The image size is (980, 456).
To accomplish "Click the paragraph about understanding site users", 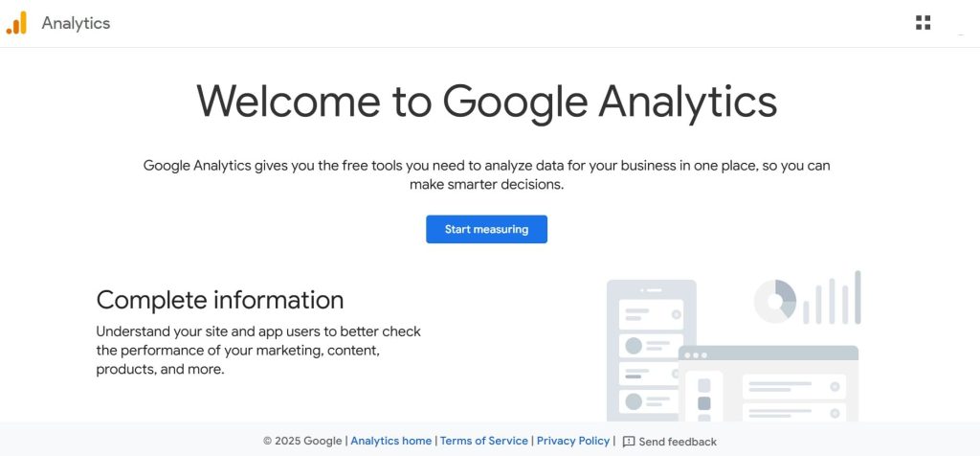I will coord(258,351).
